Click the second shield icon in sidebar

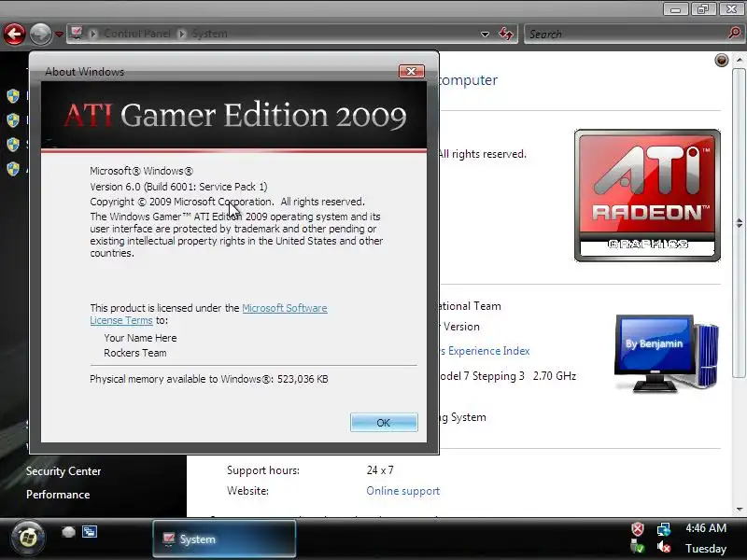(13, 120)
